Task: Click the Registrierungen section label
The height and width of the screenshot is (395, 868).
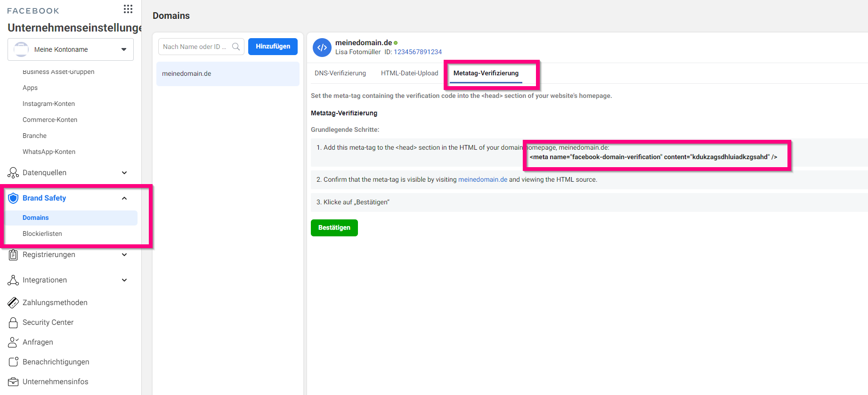Action: pos(49,255)
